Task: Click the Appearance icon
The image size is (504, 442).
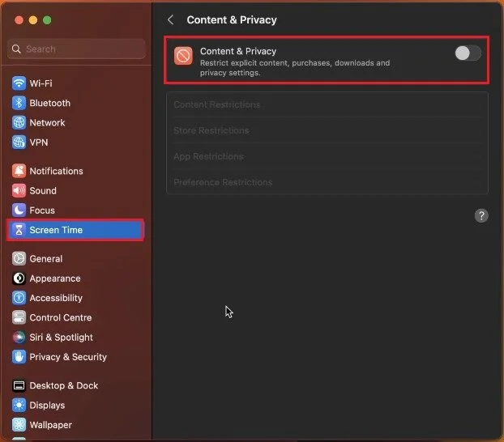Action: click(19, 278)
